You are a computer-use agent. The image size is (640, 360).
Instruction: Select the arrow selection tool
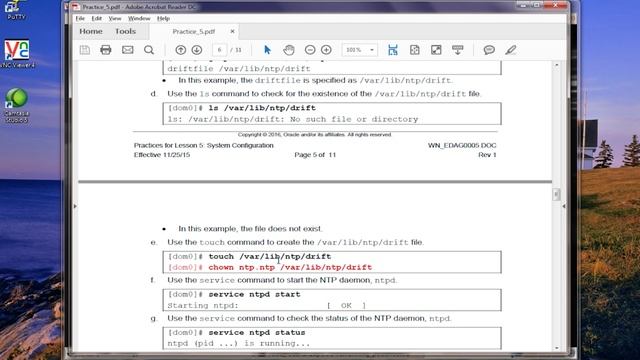coord(267,50)
